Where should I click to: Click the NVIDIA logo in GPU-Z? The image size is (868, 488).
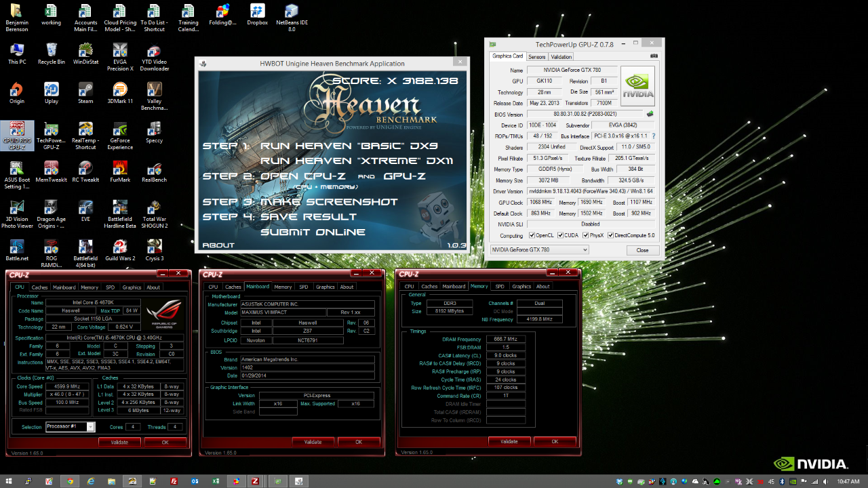coord(637,85)
